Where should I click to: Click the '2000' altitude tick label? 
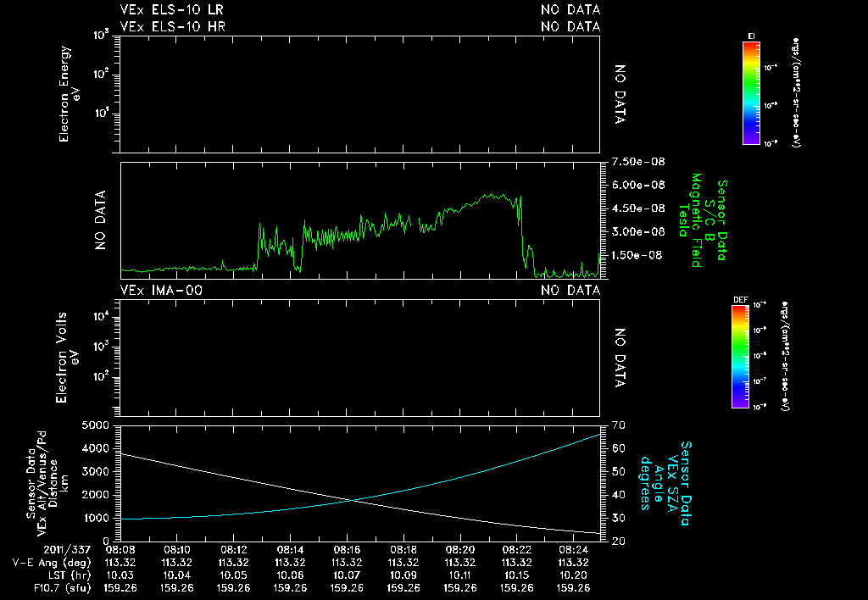tap(95, 495)
